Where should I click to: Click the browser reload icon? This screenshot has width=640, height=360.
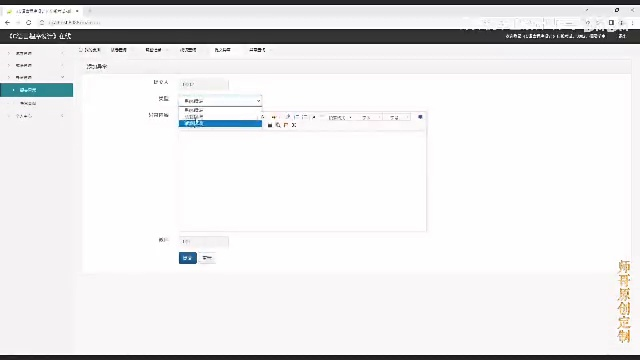tap(29, 23)
